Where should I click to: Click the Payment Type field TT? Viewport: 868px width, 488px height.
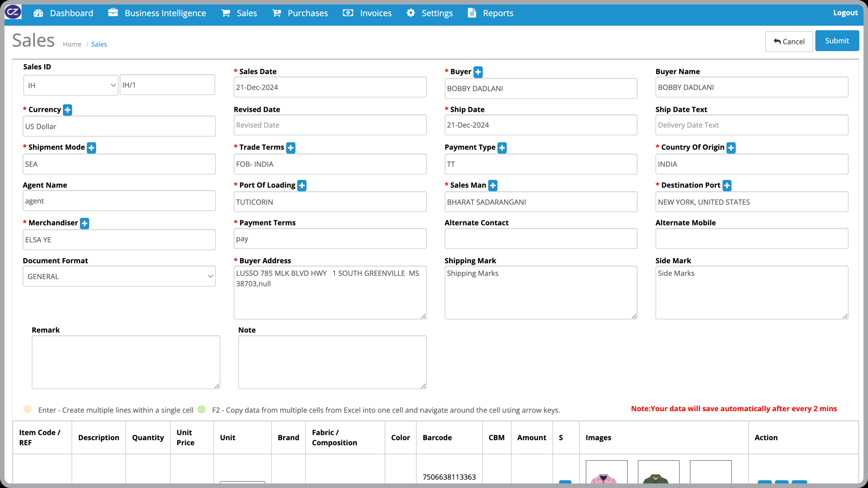tap(540, 164)
